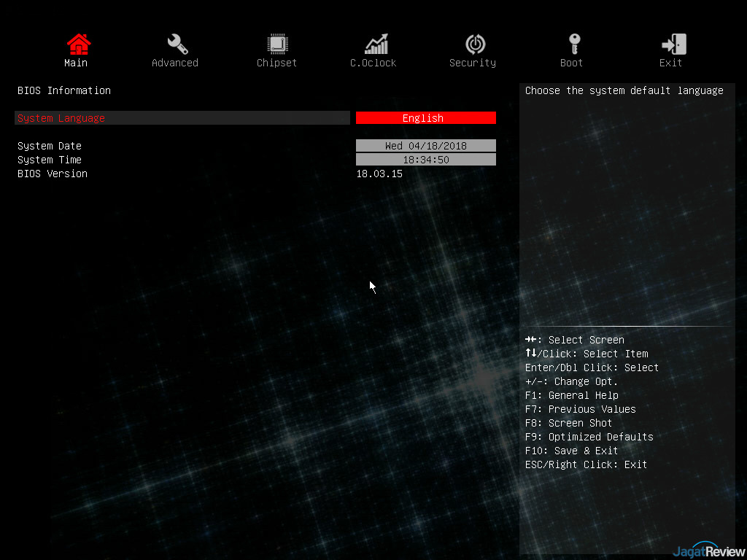Viewport: 747px width, 560px height.
Task: Go to the Chipset tab text label
Action: click(277, 63)
